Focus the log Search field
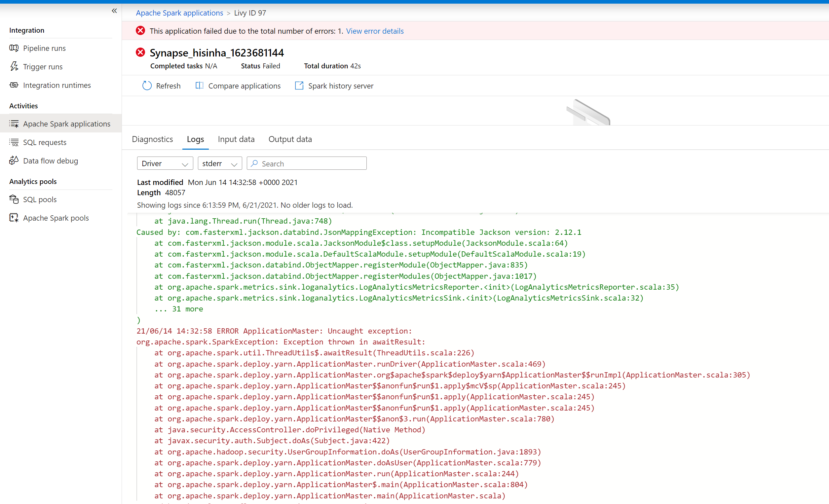The image size is (829, 504). [307, 163]
